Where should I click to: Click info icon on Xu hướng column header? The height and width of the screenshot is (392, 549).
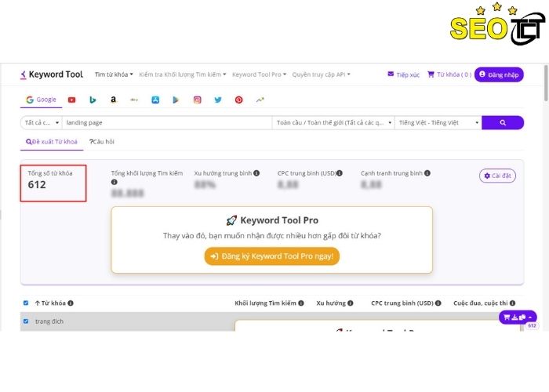[350, 303]
